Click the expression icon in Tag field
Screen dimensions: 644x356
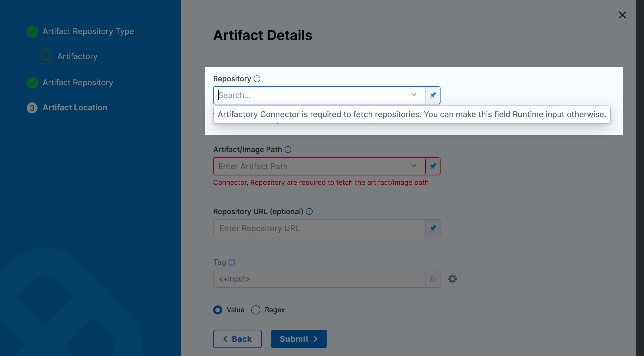pyautogui.click(x=433, y=279)
